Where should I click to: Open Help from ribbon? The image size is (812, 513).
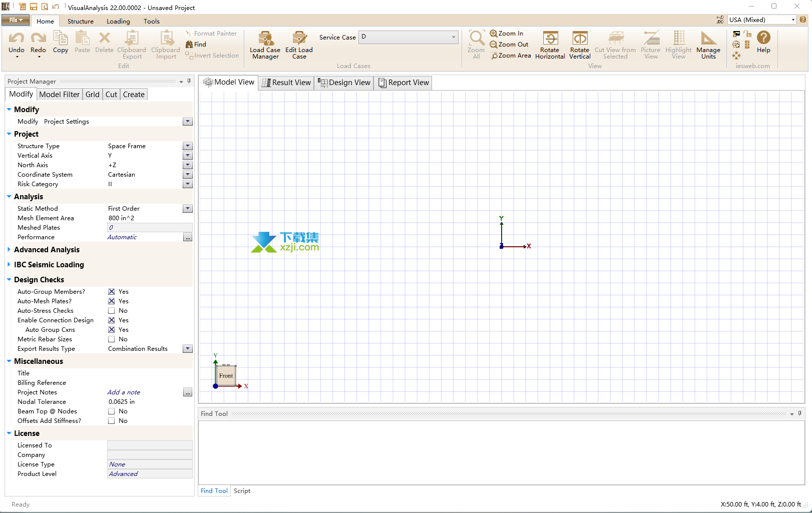[x=763, y=42]
